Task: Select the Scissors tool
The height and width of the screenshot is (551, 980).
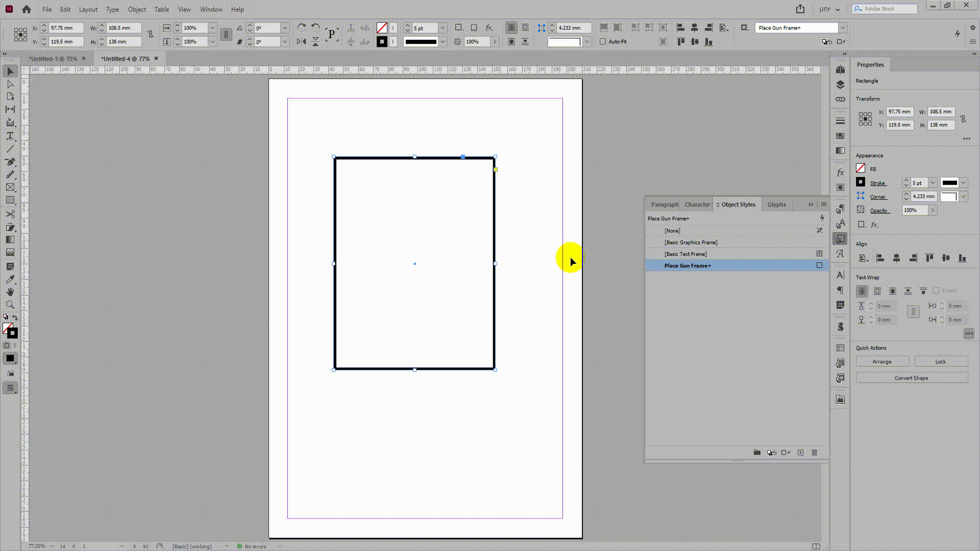Action: (10, 214)
